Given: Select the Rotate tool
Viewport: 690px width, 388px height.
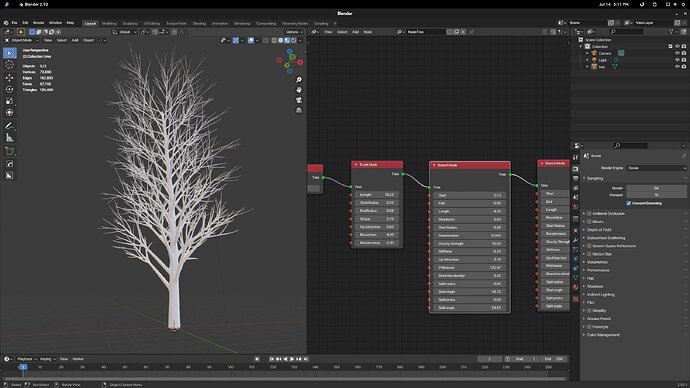Looking at the screenshot, I should point(9,89).
